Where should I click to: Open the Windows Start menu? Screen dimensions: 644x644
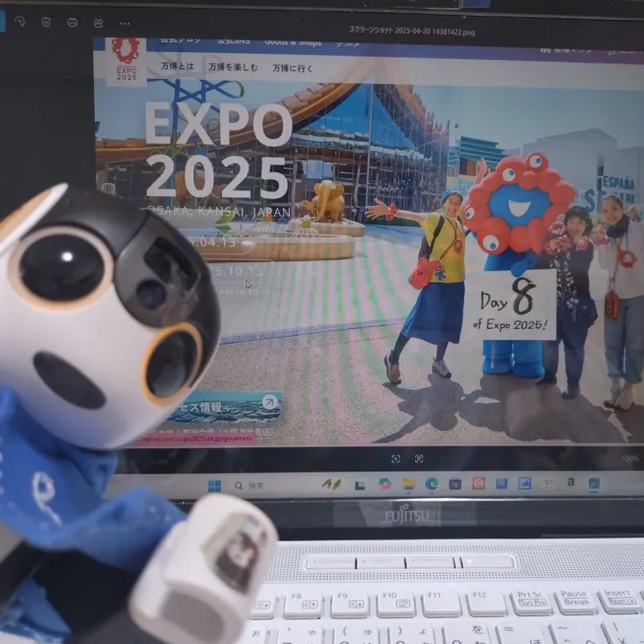pos(214,486)
